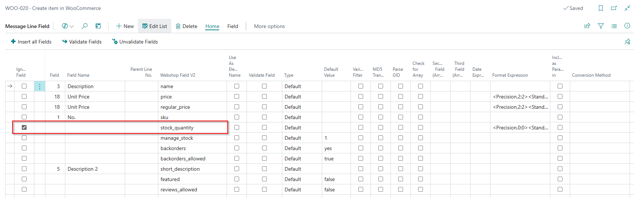Image resolution: width=644 pixels, height=198 pixels.
Task: Check Ignore Field box on manage_stock row
Action: pos(24,138)
